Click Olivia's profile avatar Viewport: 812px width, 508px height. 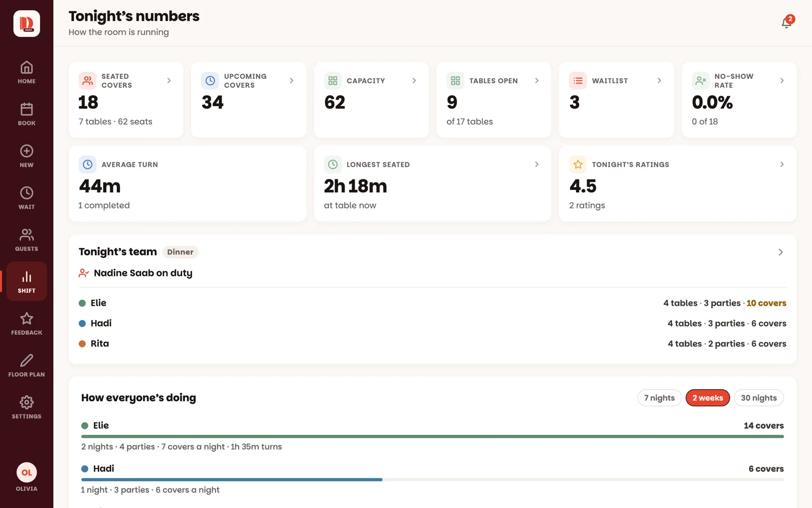click(x=26, y=472)
